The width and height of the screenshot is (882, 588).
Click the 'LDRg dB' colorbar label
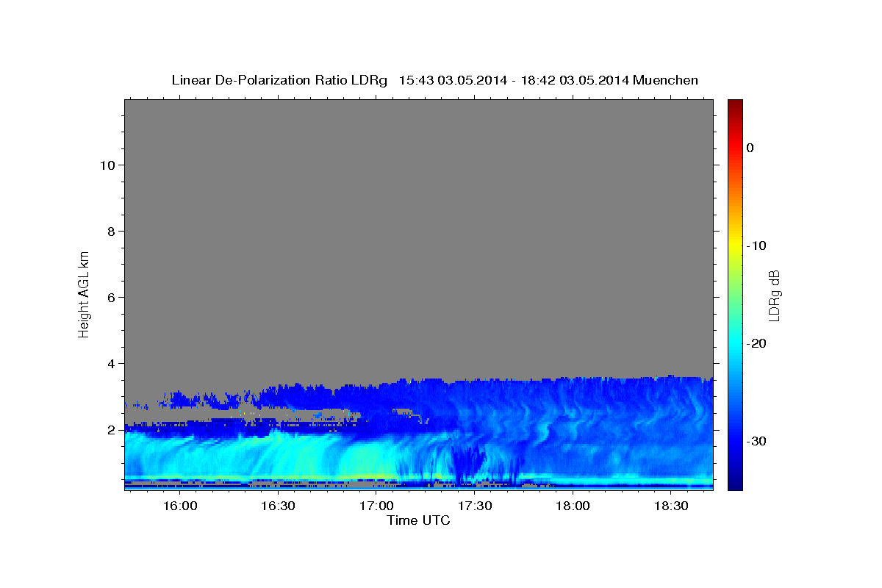[774, 295]
